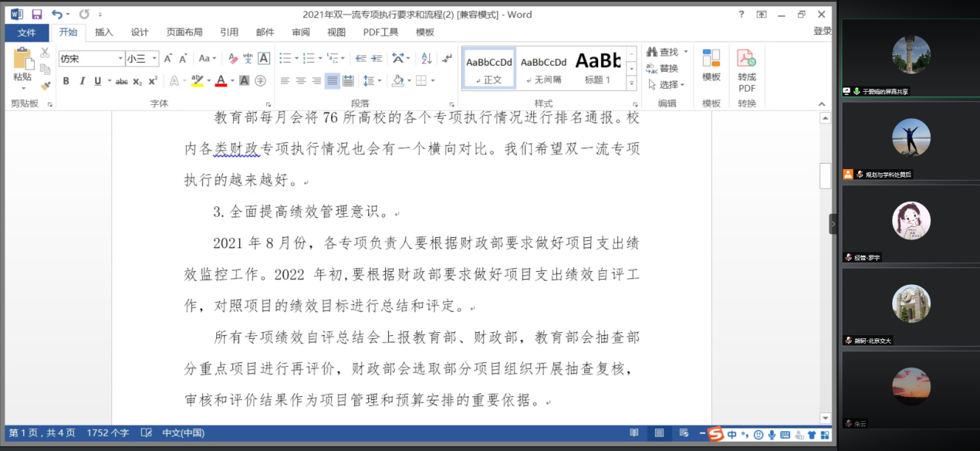The image size is (980, 451).
Task: Apply the 标题 1 style
Action: [597, 68]
